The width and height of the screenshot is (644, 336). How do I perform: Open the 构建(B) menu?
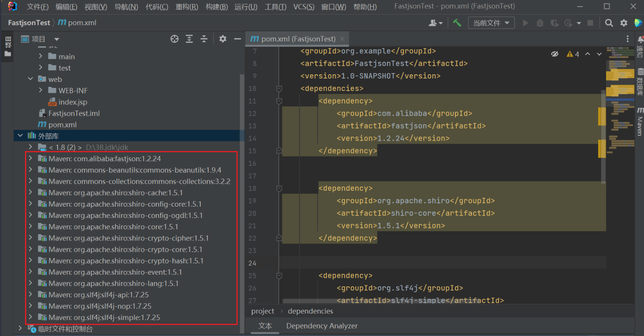pos(216,7)
